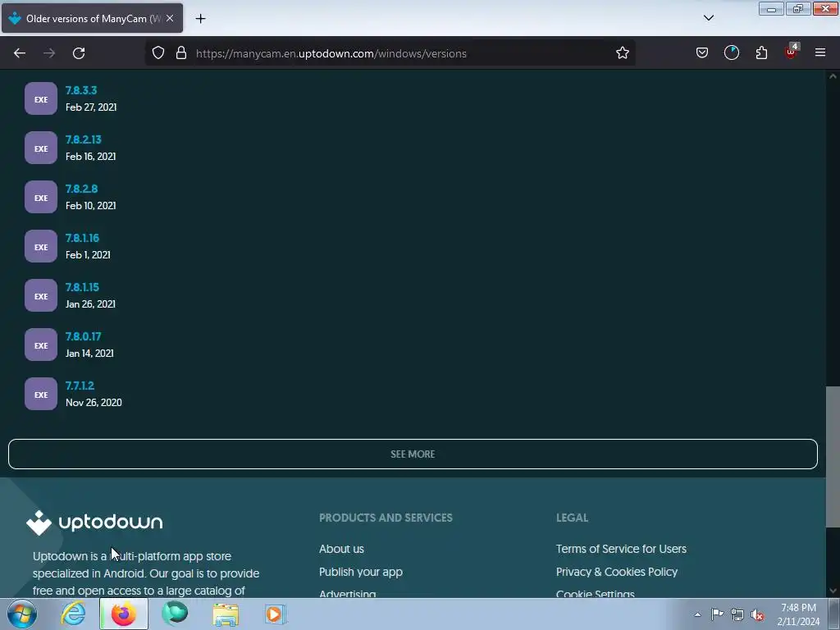840x630 pixels.
Task: Click the address bar URL
Action: [x=331, y=53]
